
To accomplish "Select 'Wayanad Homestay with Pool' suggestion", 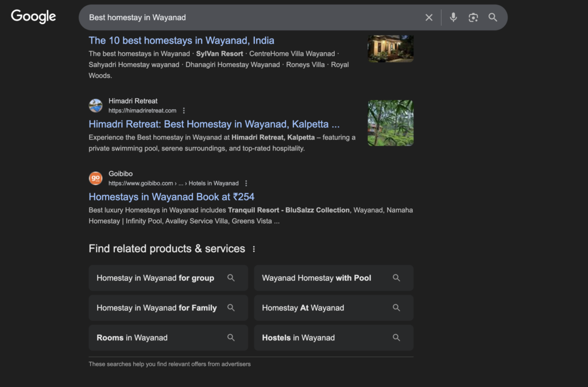I will tap(316, 278).
